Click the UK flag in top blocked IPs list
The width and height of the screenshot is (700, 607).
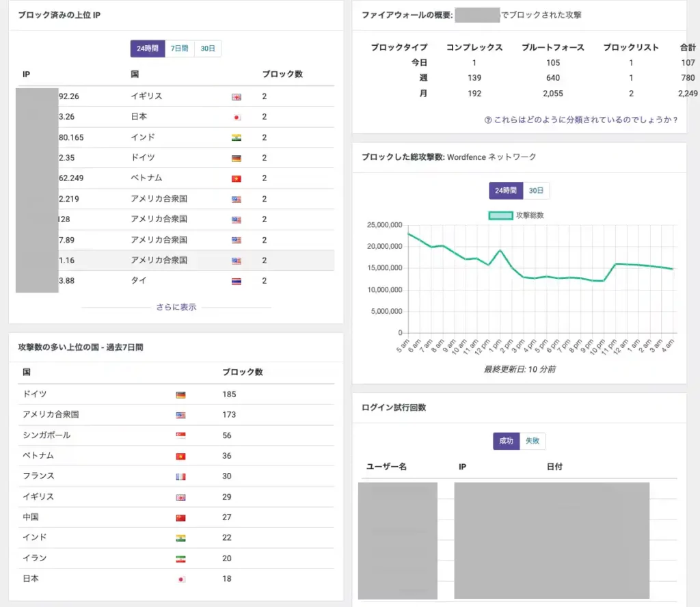pos(237,97)
